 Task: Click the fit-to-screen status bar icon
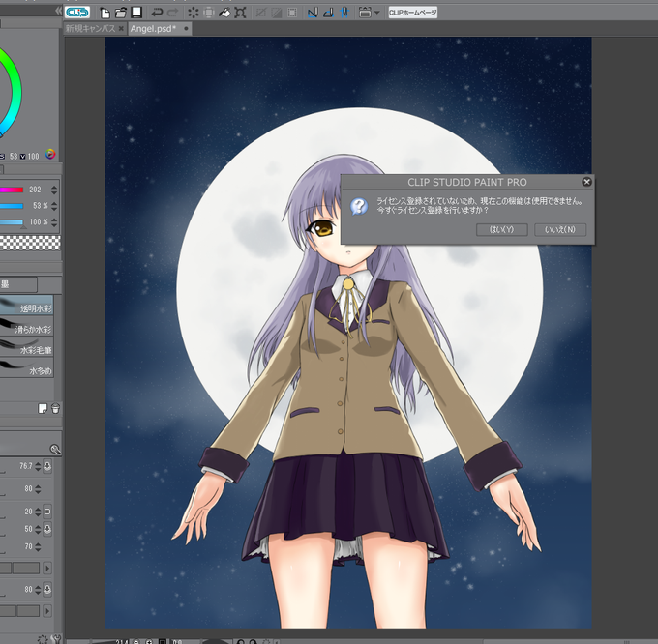(x=163, y=641)
